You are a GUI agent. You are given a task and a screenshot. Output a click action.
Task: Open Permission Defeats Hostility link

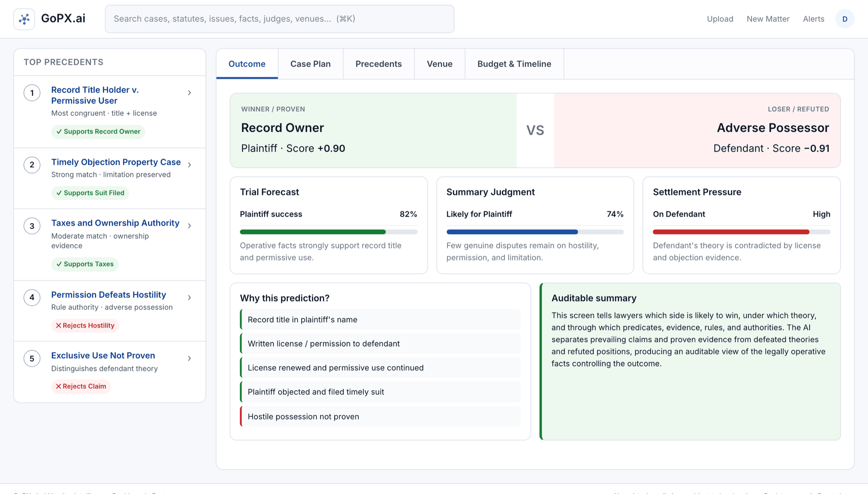point(109,295)
